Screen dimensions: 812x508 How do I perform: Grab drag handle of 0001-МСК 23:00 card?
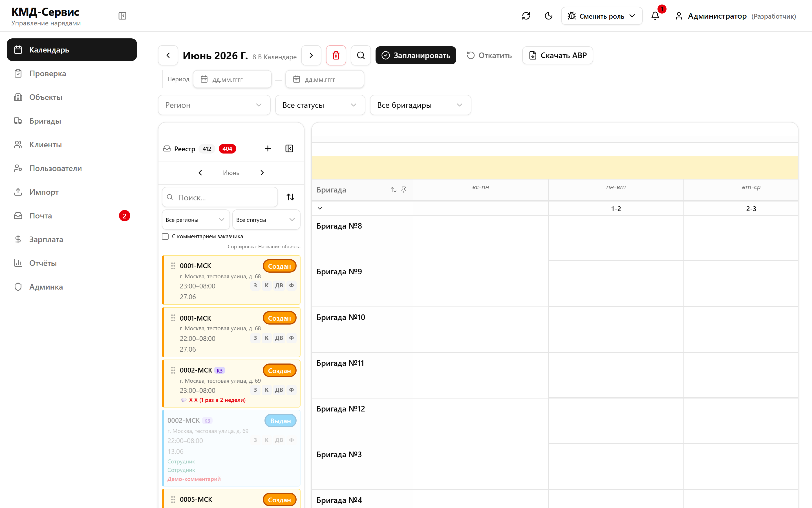click(173, 266)
